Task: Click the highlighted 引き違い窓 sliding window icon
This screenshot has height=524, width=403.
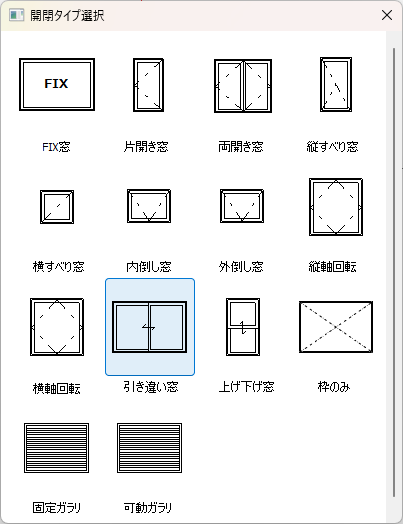Action: pos(150,327)
